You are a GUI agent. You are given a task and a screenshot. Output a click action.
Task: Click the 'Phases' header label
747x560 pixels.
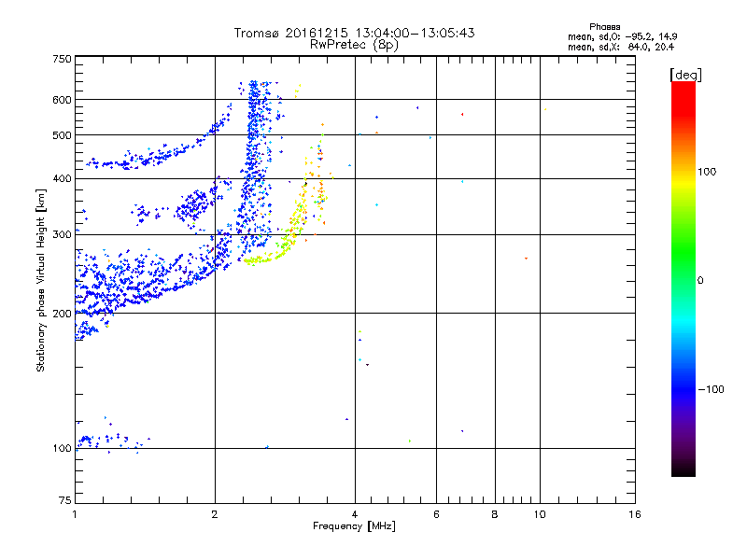604,27
